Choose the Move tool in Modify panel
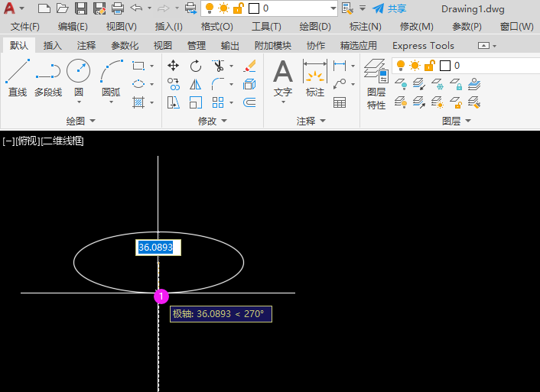This screenshot has width=540, height=392. (174, 66)
